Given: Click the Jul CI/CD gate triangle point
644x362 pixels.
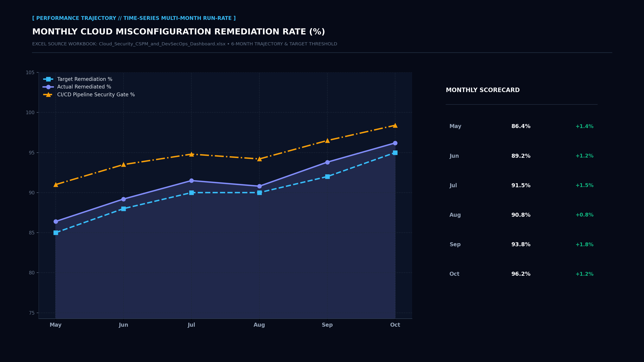Looking at the screenshot, I should tap(191, 154).
